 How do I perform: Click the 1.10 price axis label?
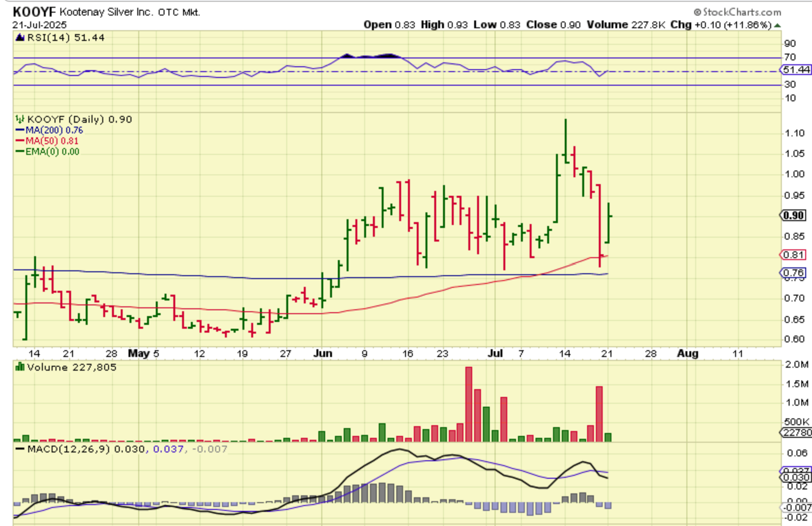[x=794, y=133]
